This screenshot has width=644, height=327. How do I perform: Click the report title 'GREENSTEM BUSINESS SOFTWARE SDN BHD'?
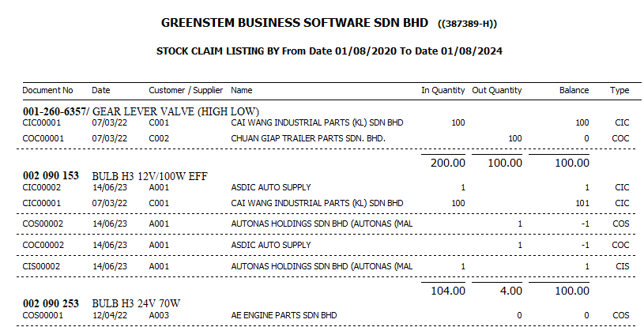(295, 23)
